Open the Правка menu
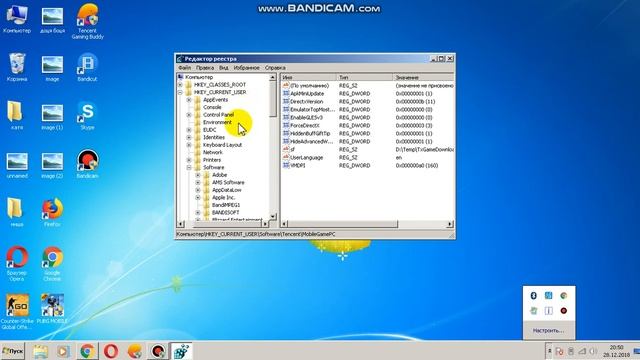 tap(205, 68)
